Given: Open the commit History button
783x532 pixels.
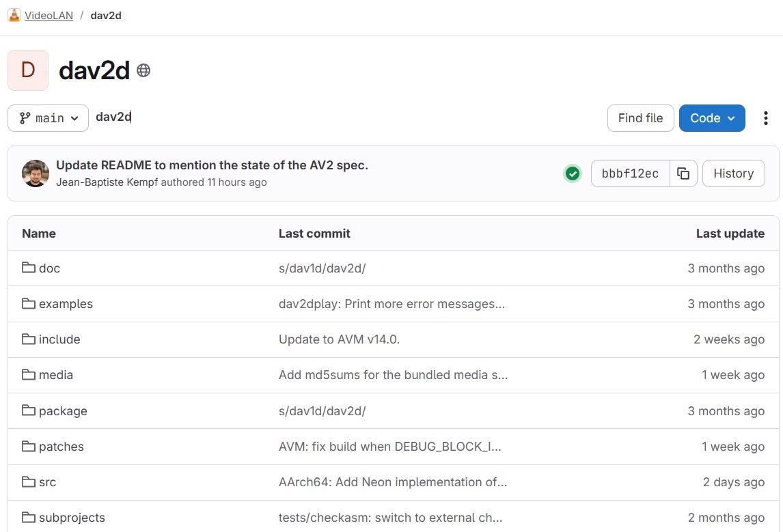Looking at the screenshot, I should coord(733,173).
